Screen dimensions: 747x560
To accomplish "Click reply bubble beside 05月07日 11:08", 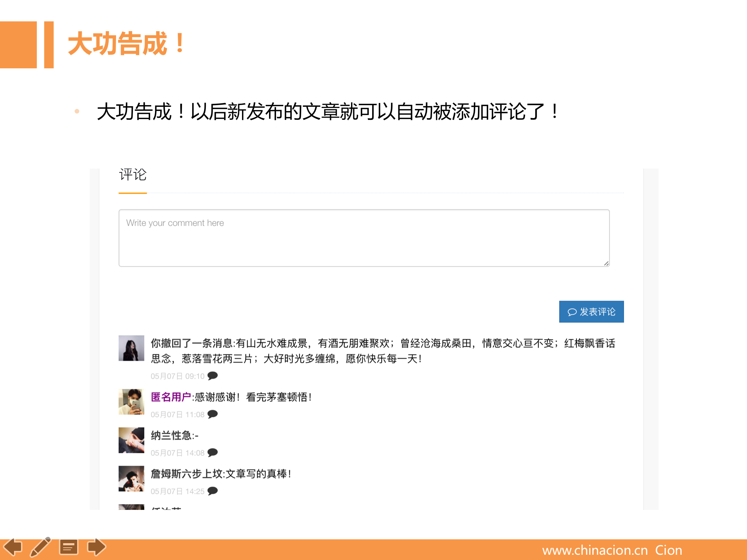I will coord(213,414).
